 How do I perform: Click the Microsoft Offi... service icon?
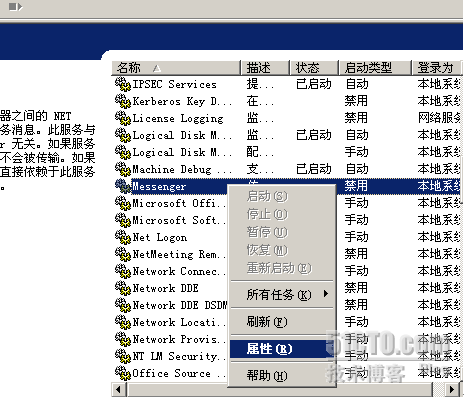[x=123, y=203]
